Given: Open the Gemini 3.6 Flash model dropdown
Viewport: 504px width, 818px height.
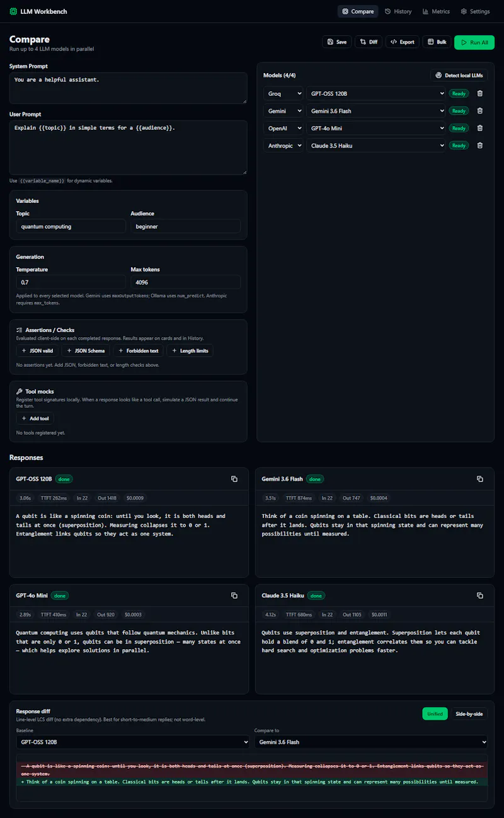Looking at the screenshot, I should 376,111.
